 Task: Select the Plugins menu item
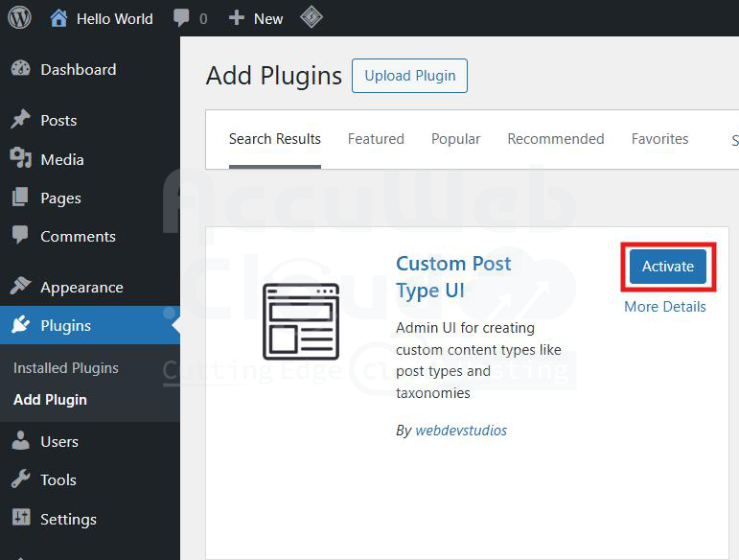65,326
